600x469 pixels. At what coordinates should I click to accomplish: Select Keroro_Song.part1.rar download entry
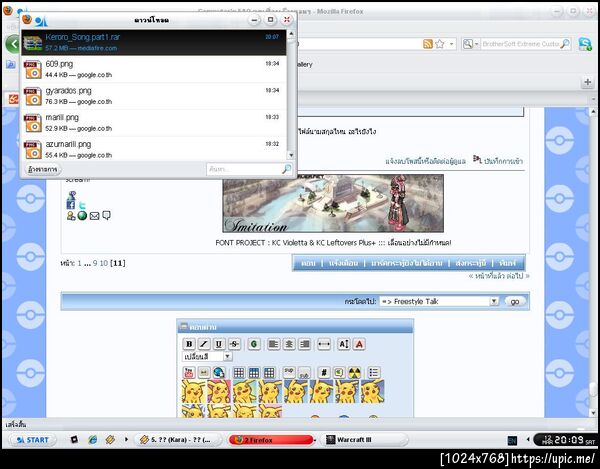[x=153, y=42]
